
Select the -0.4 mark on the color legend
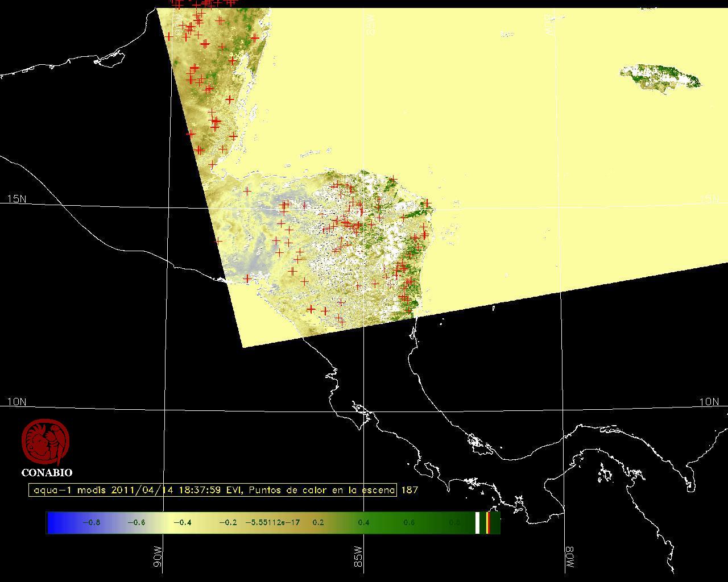[x=181, y=522]
